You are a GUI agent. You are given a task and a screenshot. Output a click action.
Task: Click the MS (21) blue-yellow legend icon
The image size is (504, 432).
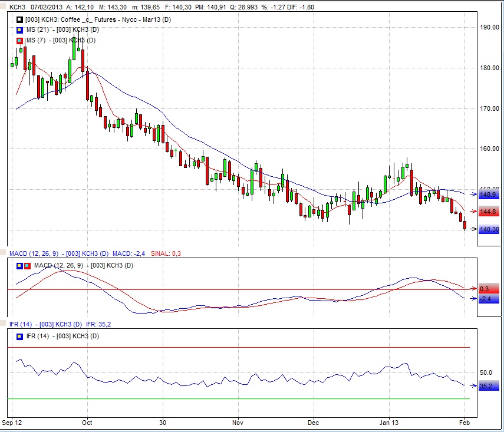tap(19, 30)
